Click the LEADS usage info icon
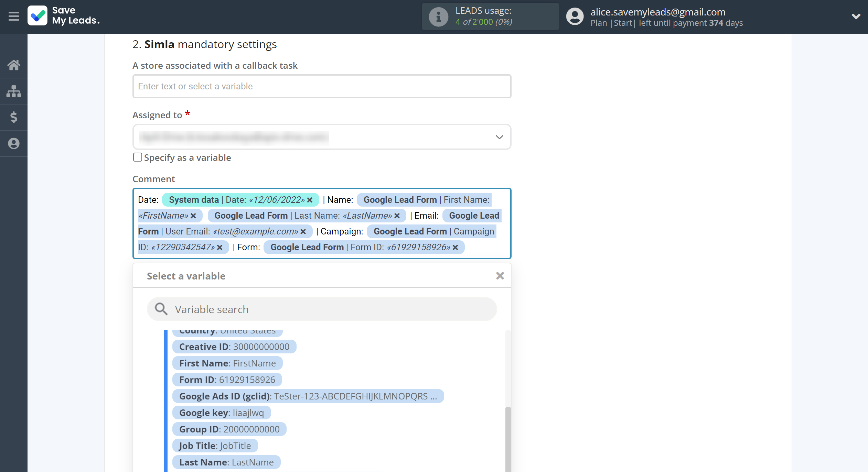868x472 pixels. tap(438, 17)
